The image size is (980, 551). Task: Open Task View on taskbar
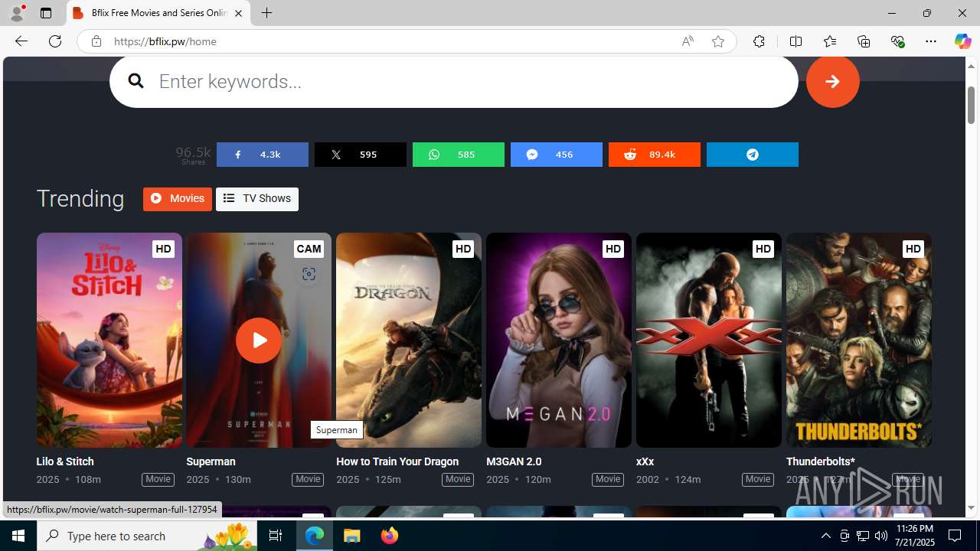point(276,536)
